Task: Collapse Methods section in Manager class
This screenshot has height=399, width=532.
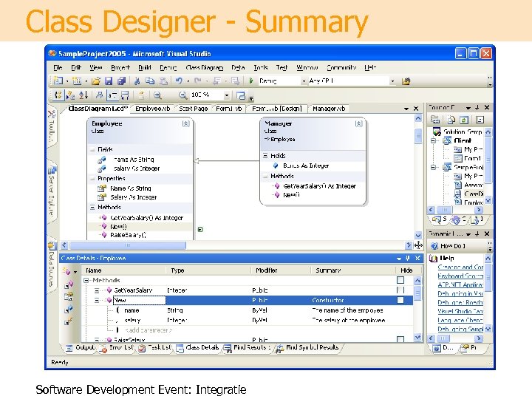Action: click(x=265, y=176)
